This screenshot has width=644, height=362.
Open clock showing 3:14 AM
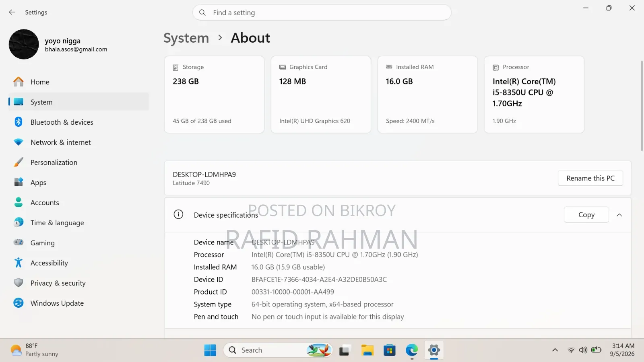pos(623,350)
